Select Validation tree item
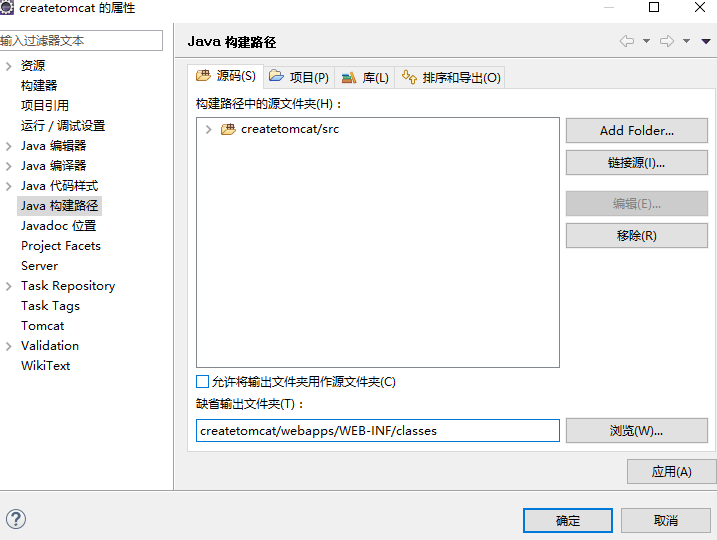Screen dimensions: 717x540 (x=50, y=346)
